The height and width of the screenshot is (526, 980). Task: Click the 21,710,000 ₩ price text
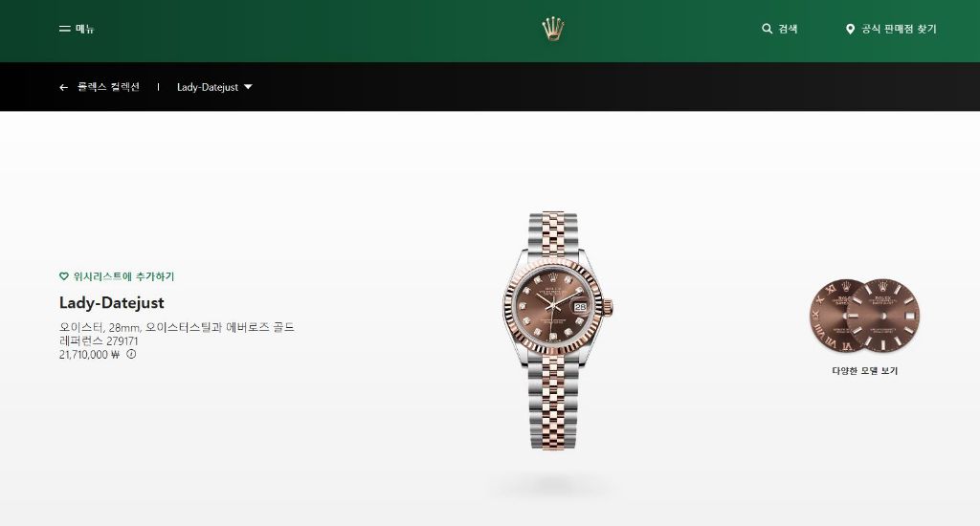coord(89,354)
